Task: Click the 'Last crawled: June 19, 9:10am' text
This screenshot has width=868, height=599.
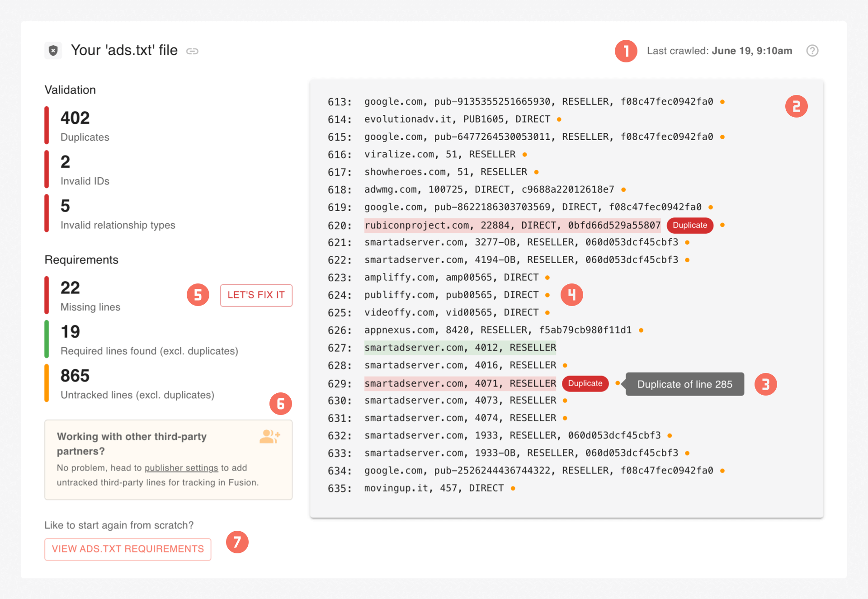Action: (719, 51)
